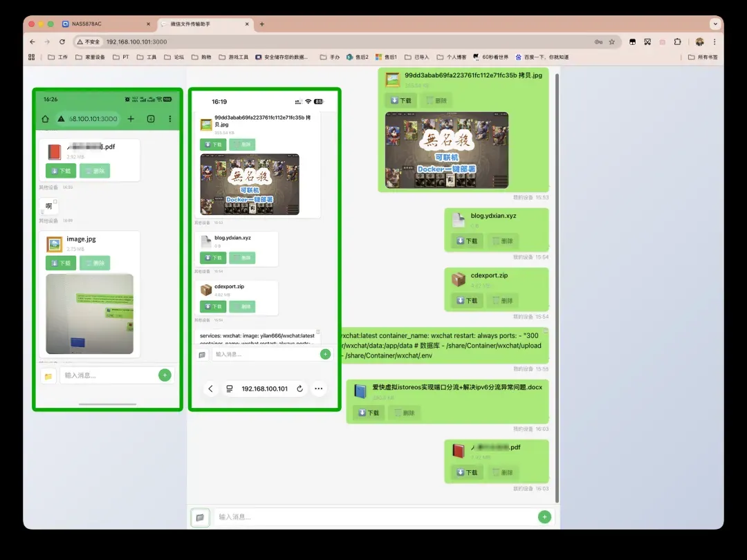Expand the tab search dropdown arrow
Viewport: 747px width, 560px height.
(715, 24)
